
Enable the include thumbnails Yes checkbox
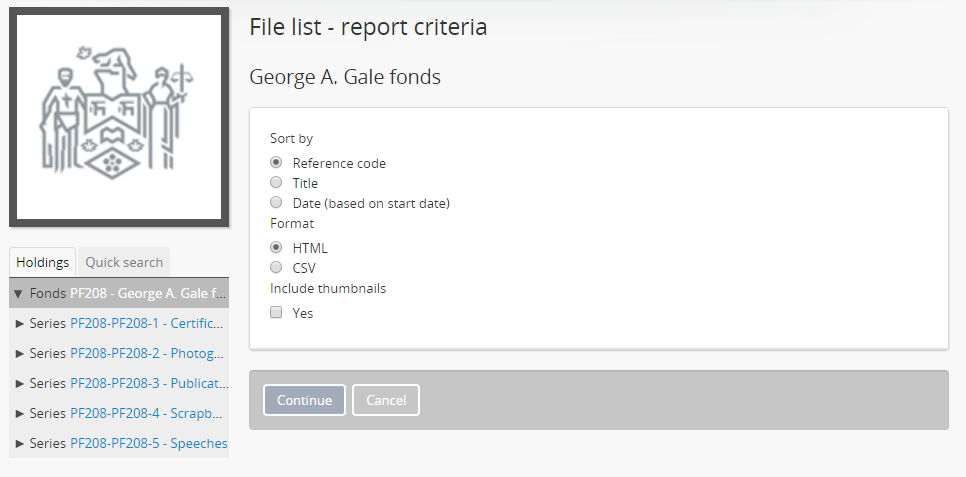(x=276, y=313)
